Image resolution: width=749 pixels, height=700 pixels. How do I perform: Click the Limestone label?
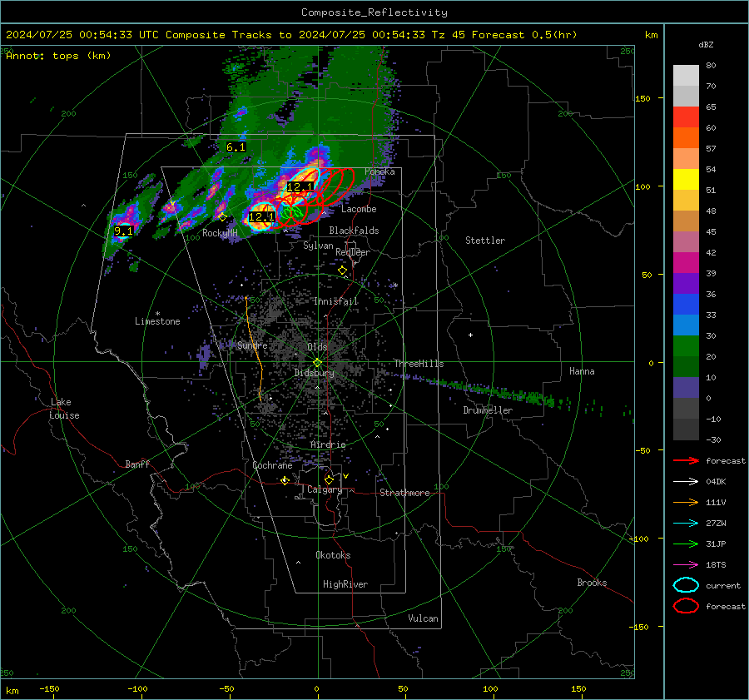point(157,321)
